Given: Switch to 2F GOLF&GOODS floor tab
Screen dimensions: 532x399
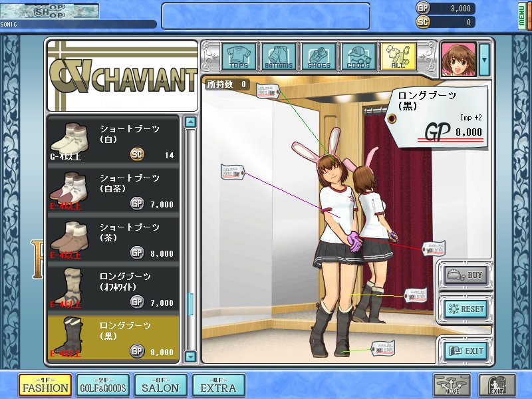Looking at the screenshot, I should click(103, 385).
